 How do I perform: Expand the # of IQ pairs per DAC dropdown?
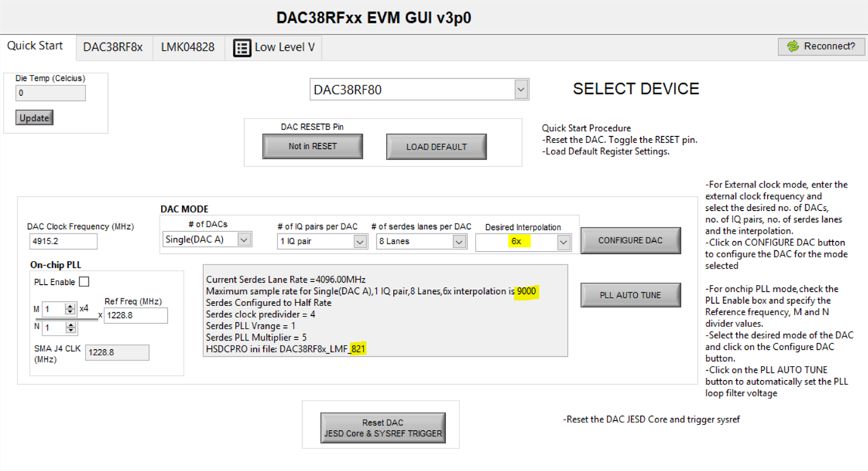point(360,242)
